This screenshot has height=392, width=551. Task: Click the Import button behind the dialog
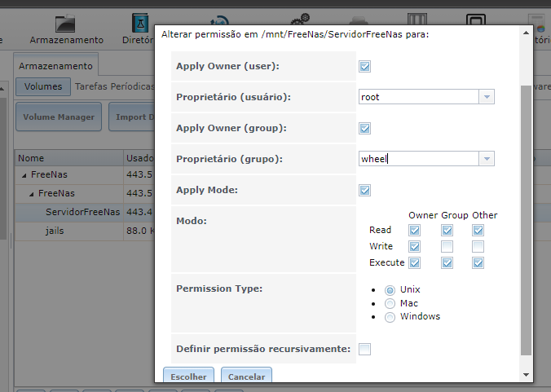(x=132, y=117)
